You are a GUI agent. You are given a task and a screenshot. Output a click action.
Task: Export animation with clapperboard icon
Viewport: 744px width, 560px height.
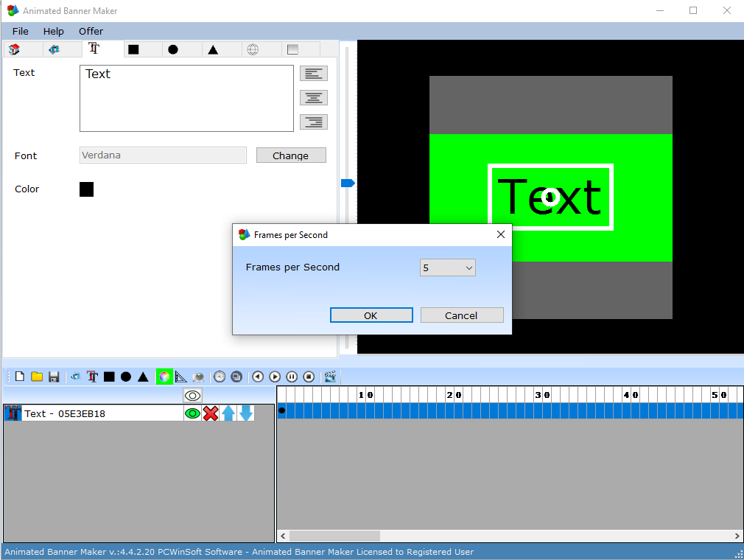coord(330,377)
